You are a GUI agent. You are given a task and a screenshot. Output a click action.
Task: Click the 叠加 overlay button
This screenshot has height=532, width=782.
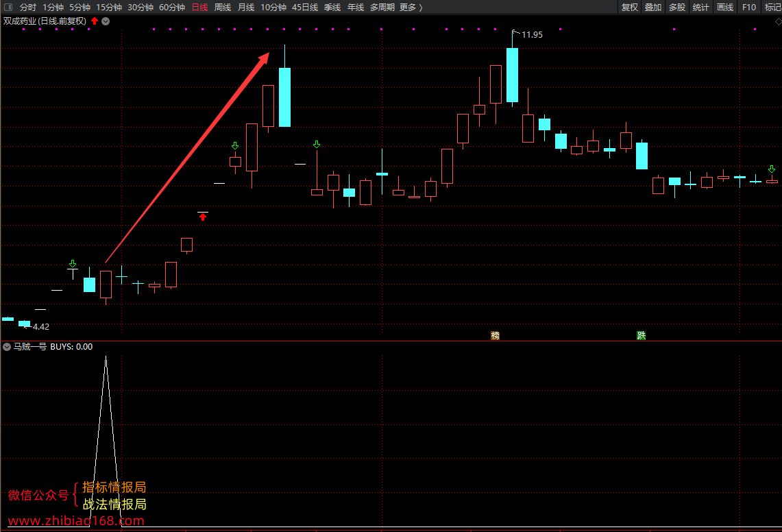pyautogui.click(x=653, y=7)
